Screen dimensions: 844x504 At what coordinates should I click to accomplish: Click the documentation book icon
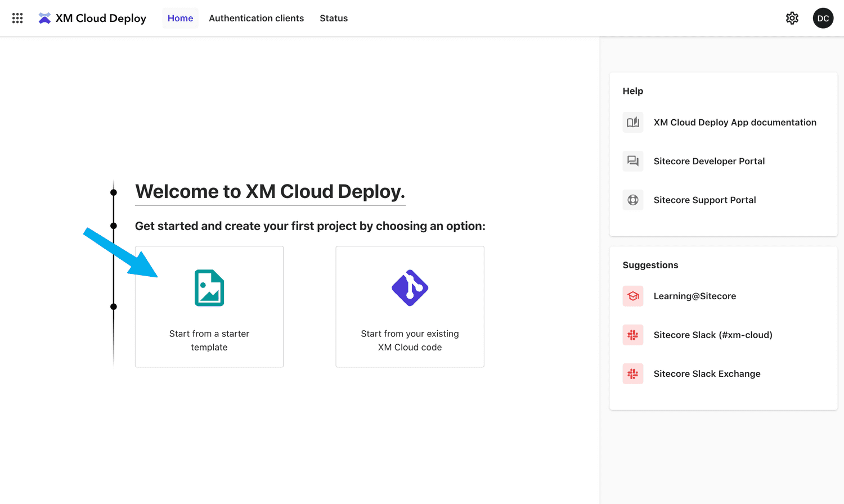coord(633,122)
